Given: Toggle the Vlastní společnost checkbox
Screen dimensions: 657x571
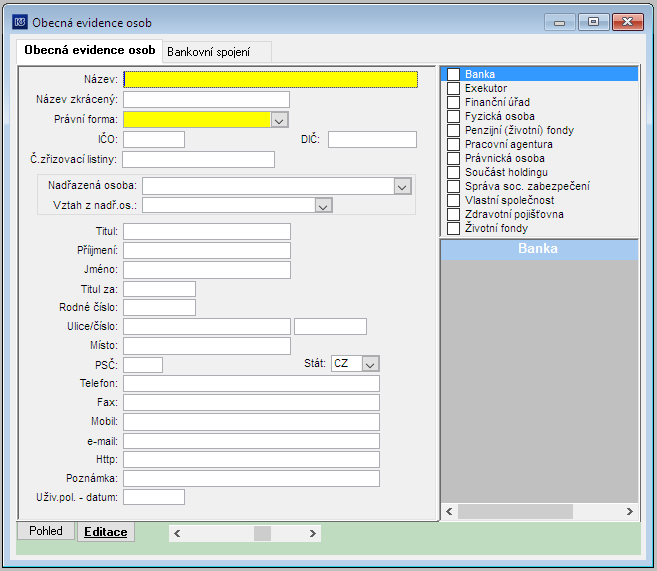Looking at the screenshot, I should pos(453,200).
